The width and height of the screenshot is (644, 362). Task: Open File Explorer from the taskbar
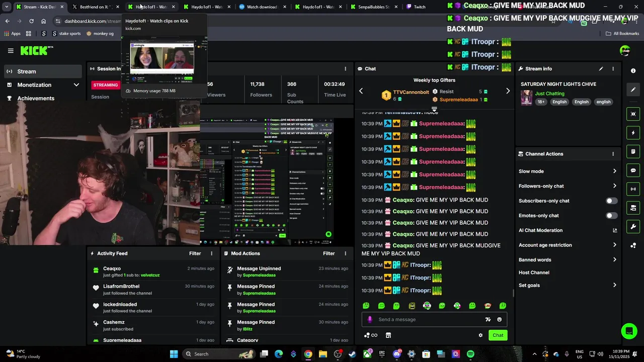[x=323, y=354]
